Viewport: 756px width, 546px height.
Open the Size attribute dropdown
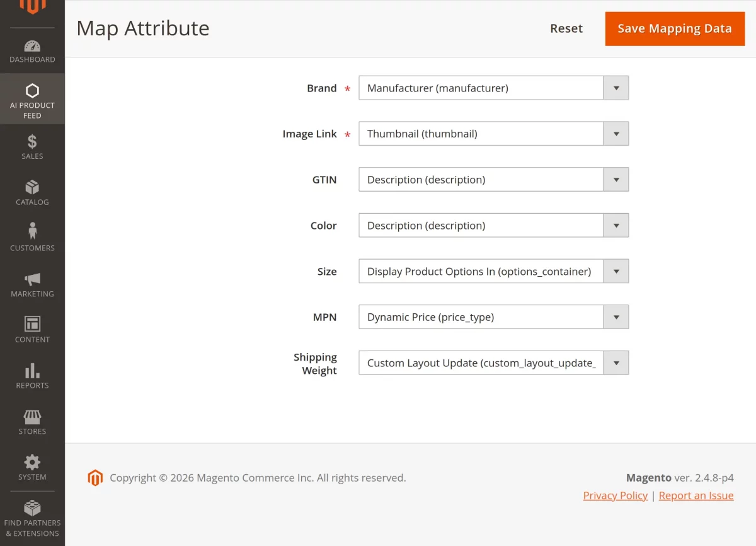tap(616, 271)
